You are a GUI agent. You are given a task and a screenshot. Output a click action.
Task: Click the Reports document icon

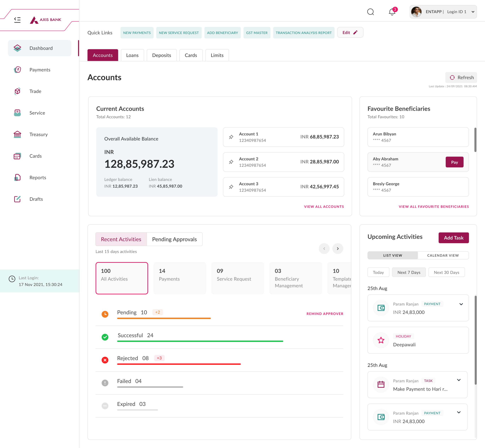coord(17,177)
